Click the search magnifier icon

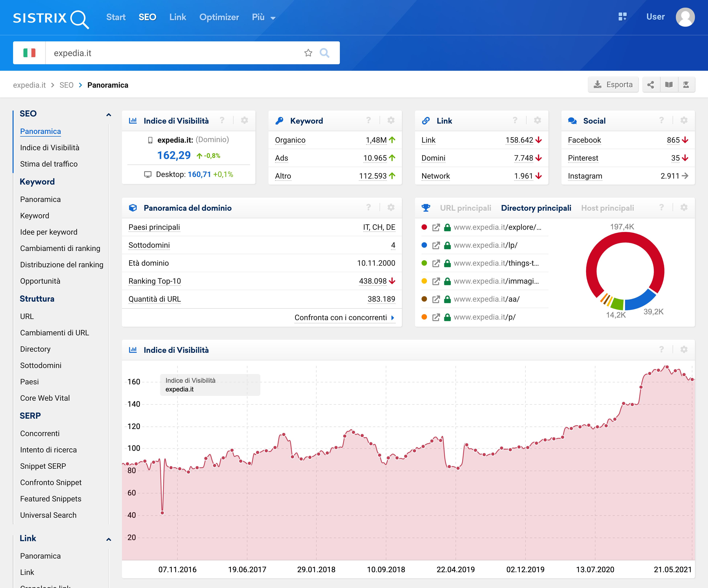324,53
